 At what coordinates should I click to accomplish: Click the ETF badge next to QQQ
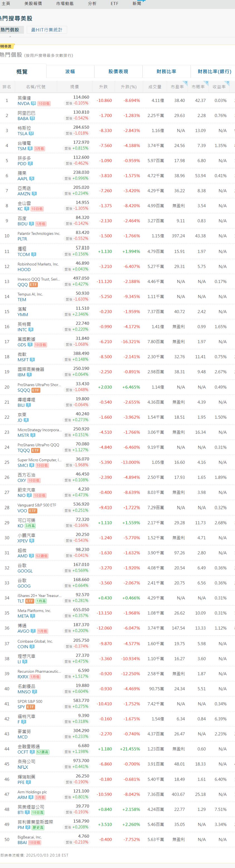pos(33,285)
